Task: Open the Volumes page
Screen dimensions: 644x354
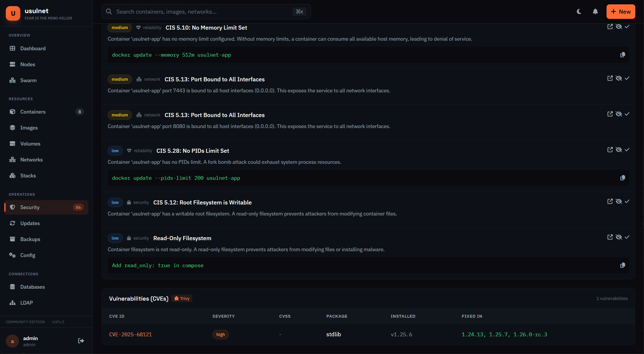Action: 30,143
